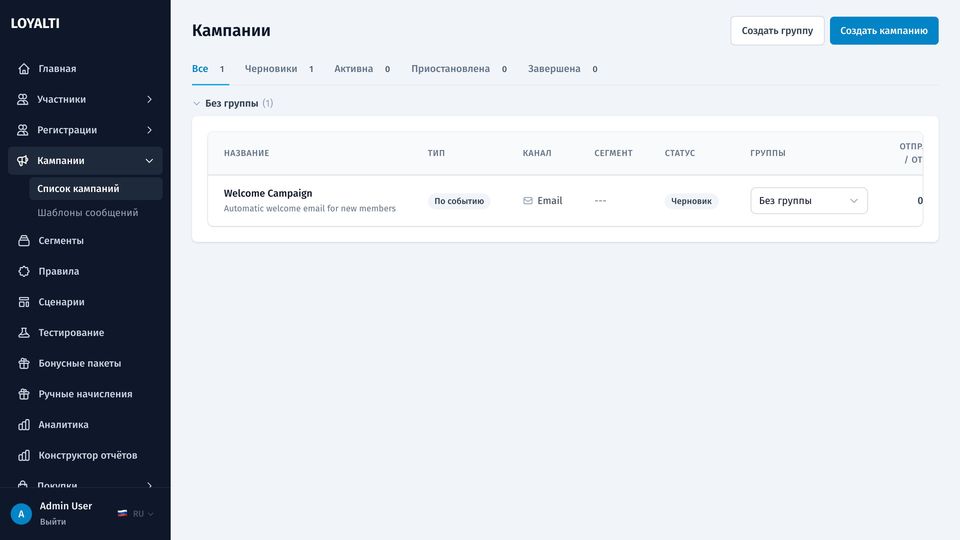Click the СТАТУС column header
Viewport: 960px width, 540px height.
680,153
